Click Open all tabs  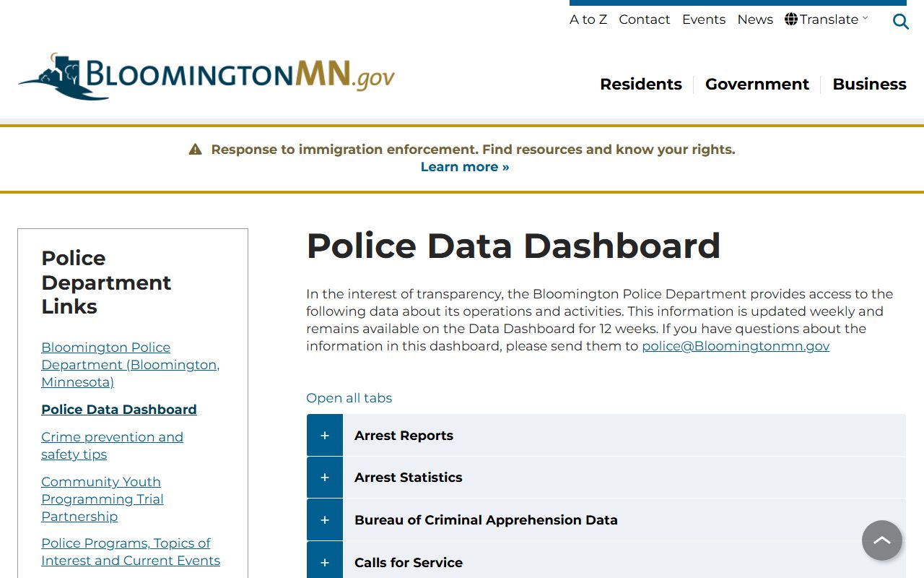click(x=349, y=398)
